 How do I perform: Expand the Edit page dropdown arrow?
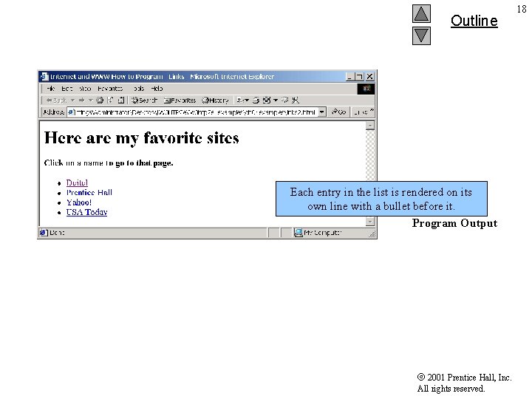pos(276,100)
